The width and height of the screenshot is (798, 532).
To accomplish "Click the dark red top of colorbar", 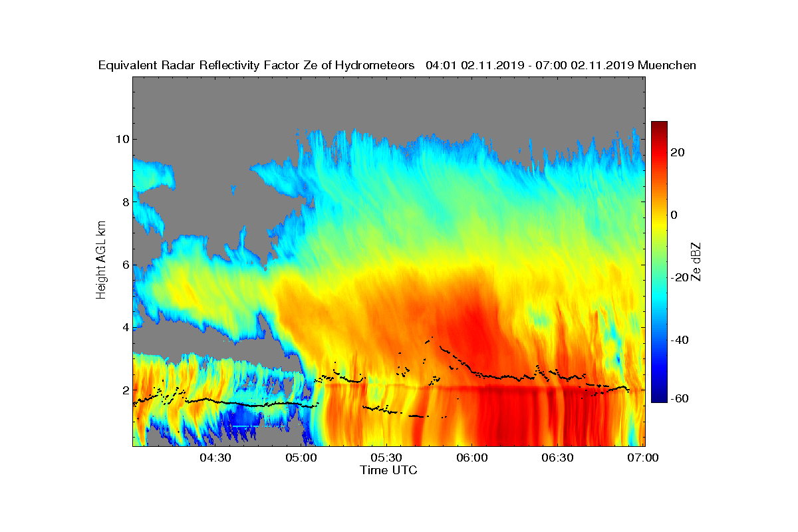I will click(x=659, y=125).
